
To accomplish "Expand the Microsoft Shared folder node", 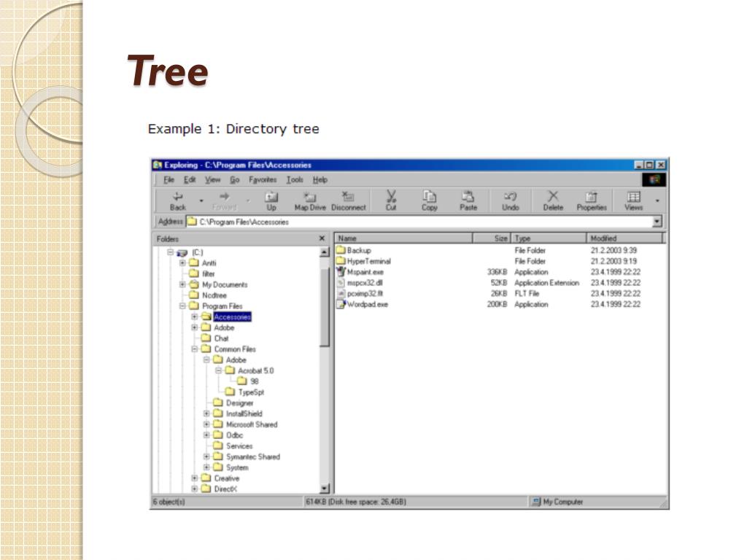I will click(207, 424).
